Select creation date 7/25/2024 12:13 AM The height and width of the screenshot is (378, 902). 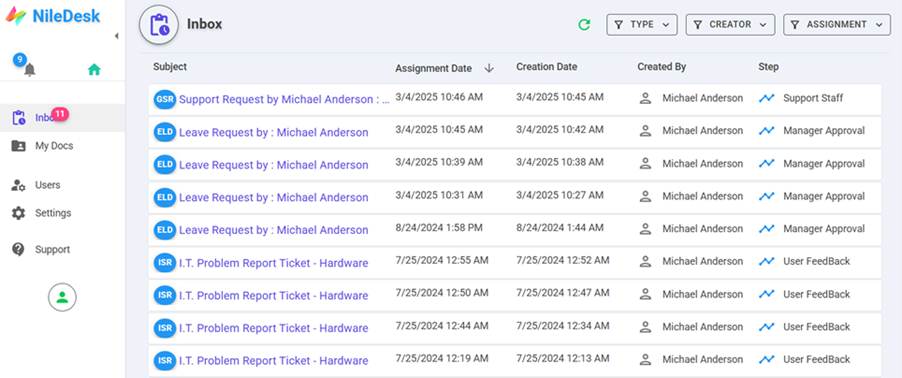click(563, 358)
